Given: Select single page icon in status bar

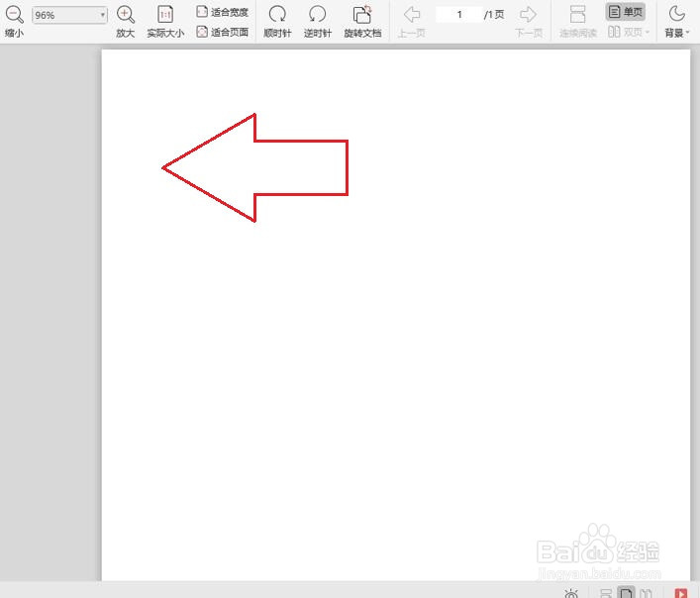Looking at the screenshot, I should click(x=626, y=593).
